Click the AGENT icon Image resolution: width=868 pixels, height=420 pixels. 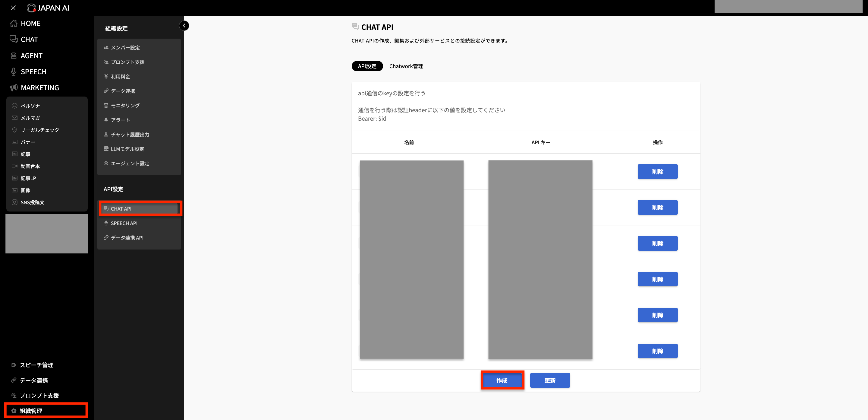point(14,55)
